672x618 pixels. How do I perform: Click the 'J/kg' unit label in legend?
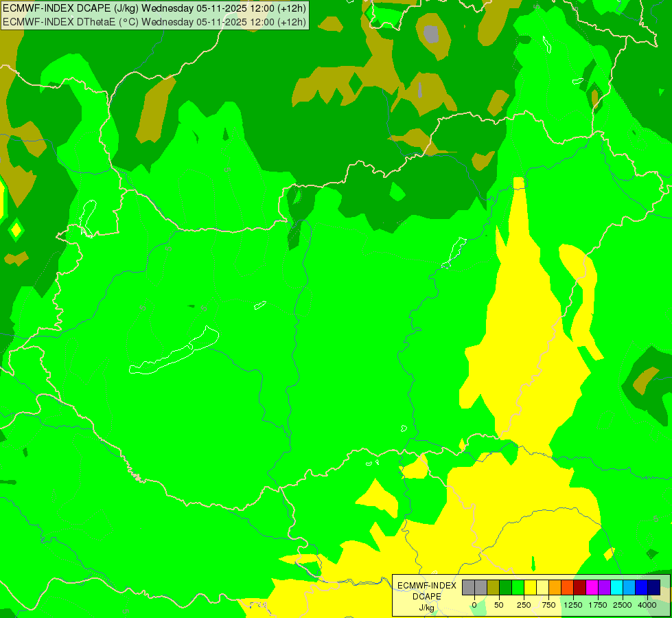(x=427, y=608)
